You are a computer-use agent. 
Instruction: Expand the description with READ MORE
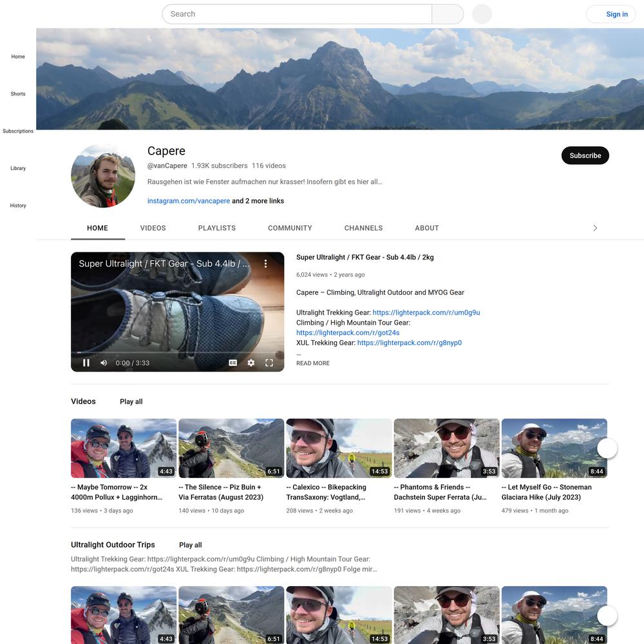tap(313, 363)
